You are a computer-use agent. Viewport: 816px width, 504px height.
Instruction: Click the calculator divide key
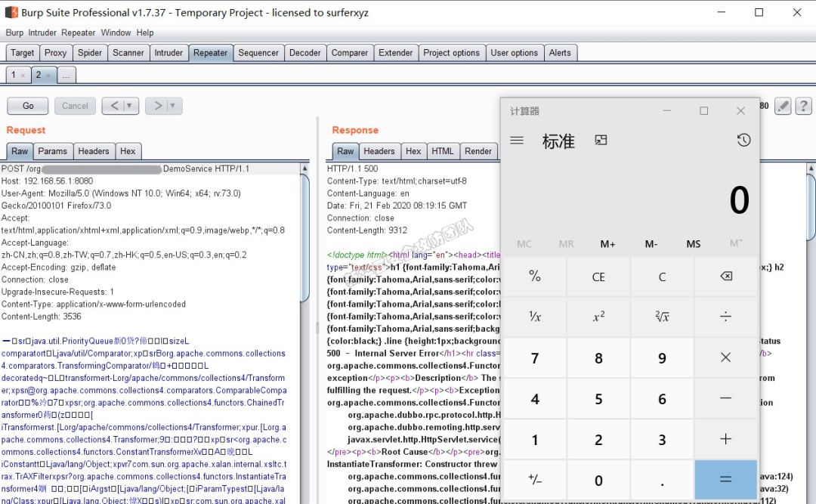coord(725,317)
